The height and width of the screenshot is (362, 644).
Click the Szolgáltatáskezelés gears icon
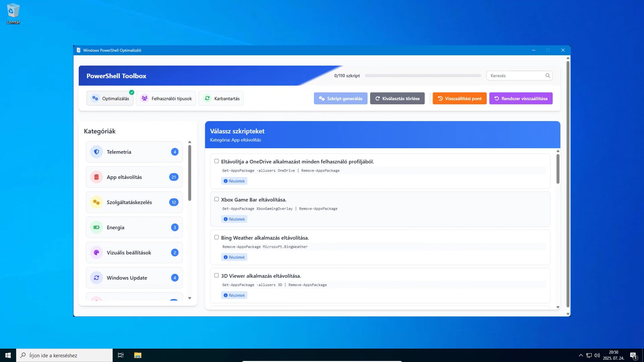(96, 202)
